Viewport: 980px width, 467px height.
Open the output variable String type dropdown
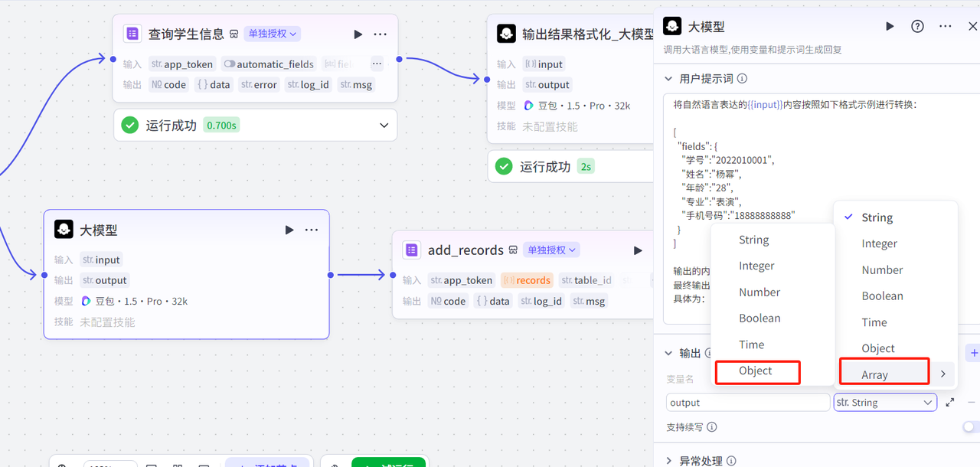coord(884,402)
